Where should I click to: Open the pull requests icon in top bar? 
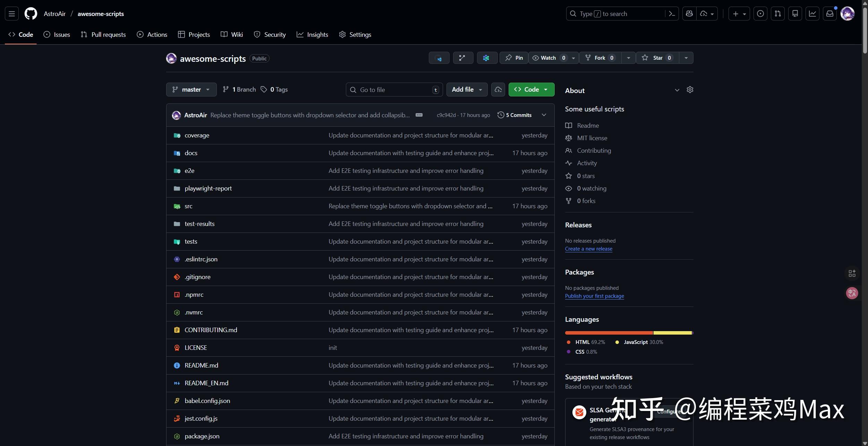777,14
